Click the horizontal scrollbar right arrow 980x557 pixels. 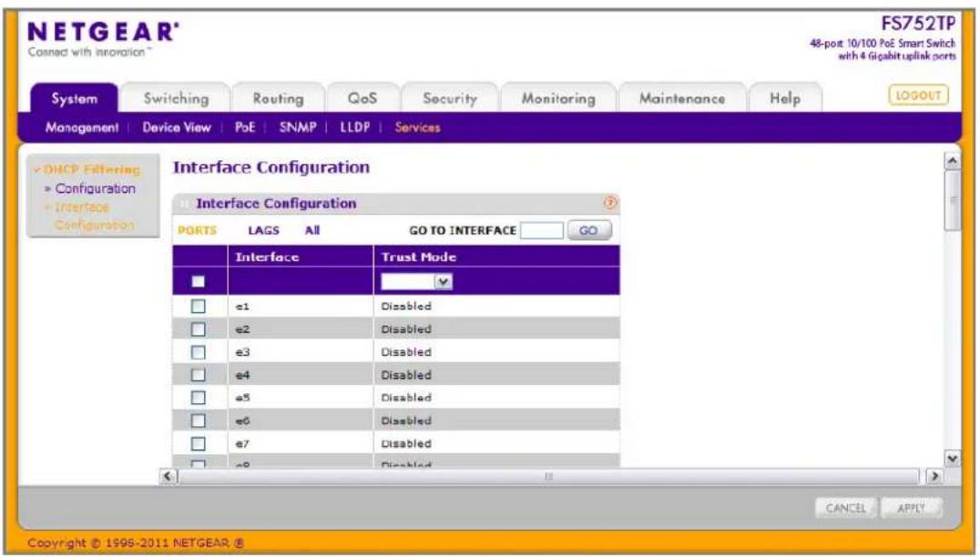(x=934, y=476)
